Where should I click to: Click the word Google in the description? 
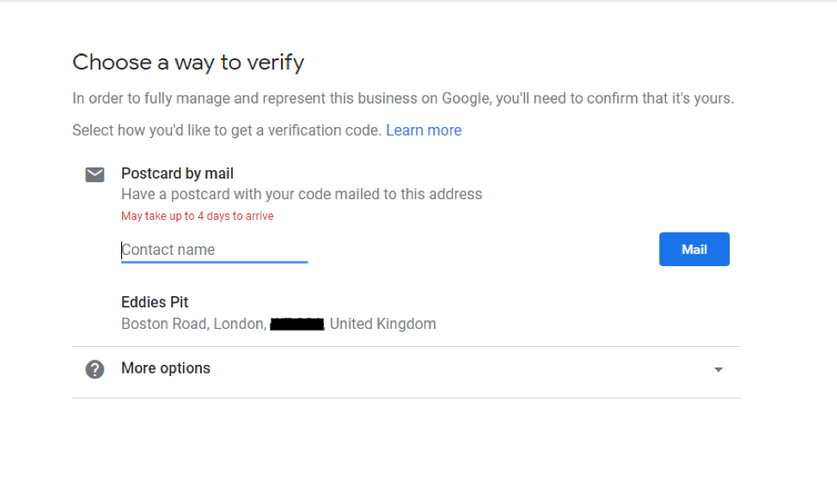pyautogui.click(x=465, y=99)
